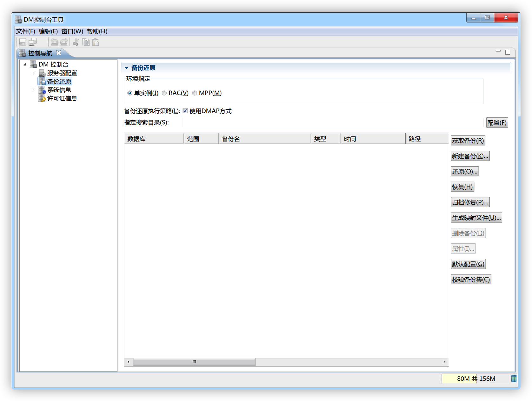
Task: Click the Redo toolbar icon
Action: pos(64,42)
